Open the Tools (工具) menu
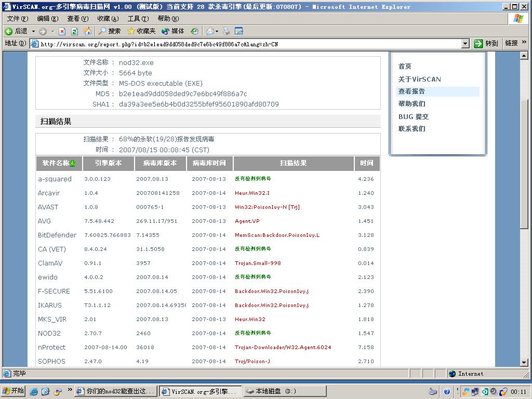The image size is (532, 399). pyautogui.click(x=138, y=18)
